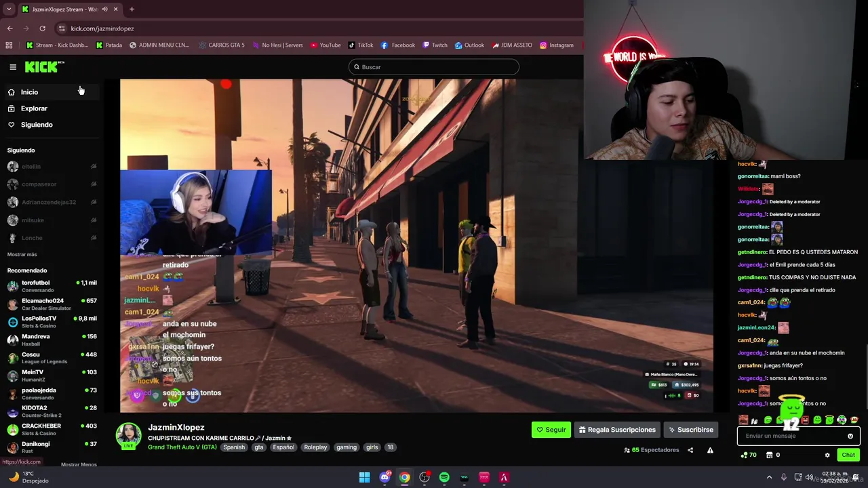Open a new browser tab

click(x=132, y=9)
